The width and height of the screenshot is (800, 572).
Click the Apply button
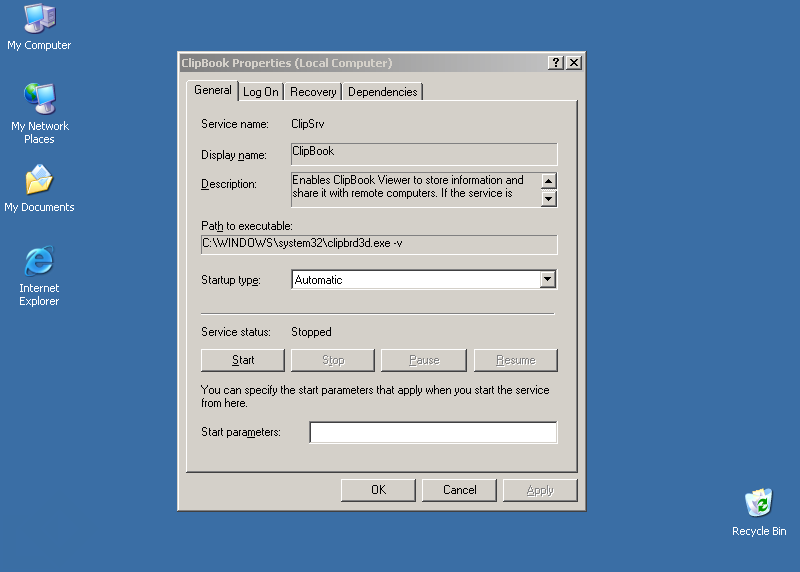(540, 490)
